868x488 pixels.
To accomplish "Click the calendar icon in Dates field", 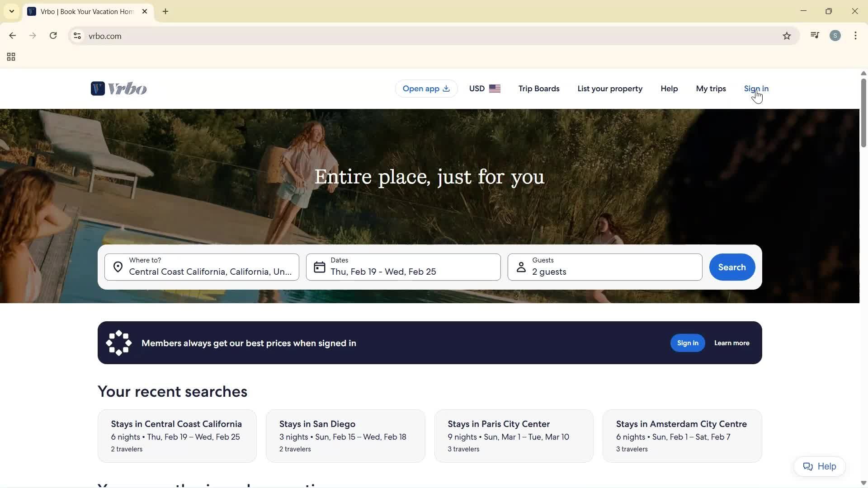I will [319, 267].
